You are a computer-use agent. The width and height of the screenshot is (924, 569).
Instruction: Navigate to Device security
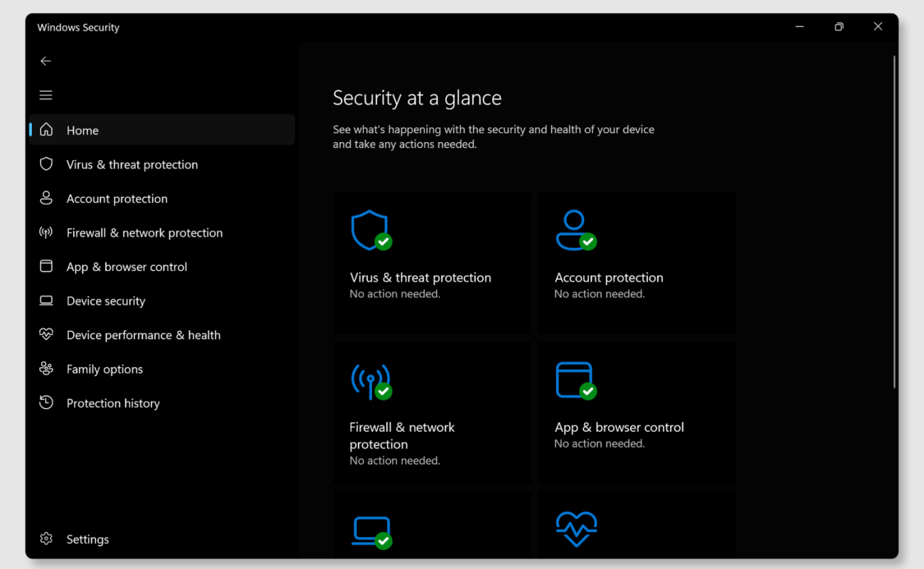pos(162,301)
